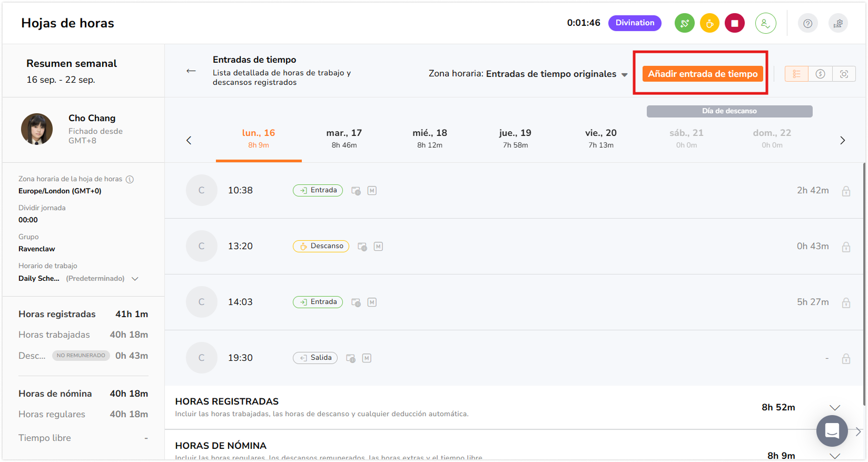Click location icon on 13:20 Descanso row
The height and width of the screenshot is (462, 868).
362,247
